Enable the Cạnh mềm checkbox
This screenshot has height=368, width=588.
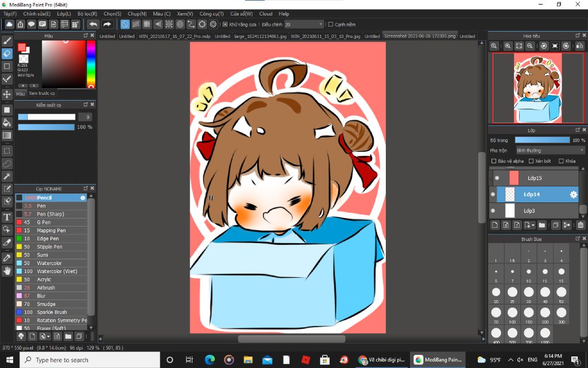[330, 24]
